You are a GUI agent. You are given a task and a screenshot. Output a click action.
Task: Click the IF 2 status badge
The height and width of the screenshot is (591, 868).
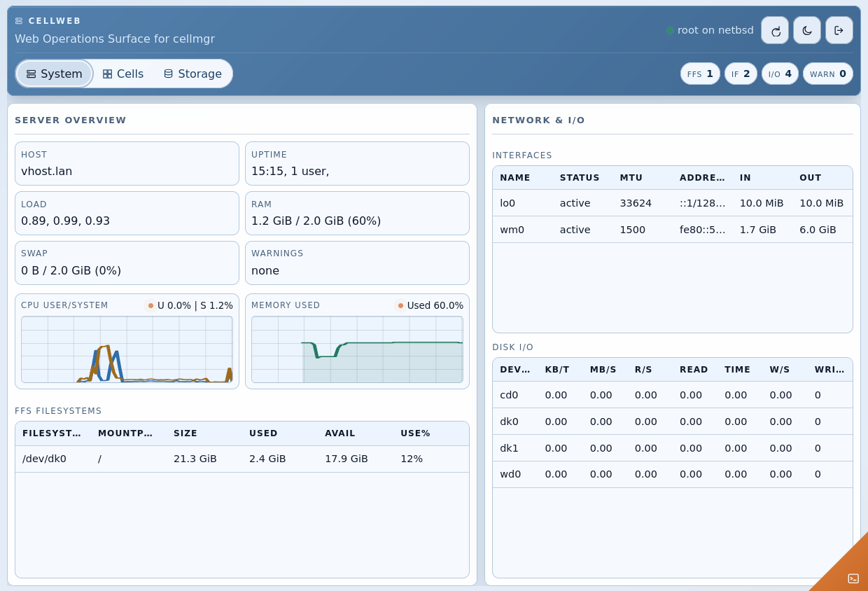click(x=741, y=74)
